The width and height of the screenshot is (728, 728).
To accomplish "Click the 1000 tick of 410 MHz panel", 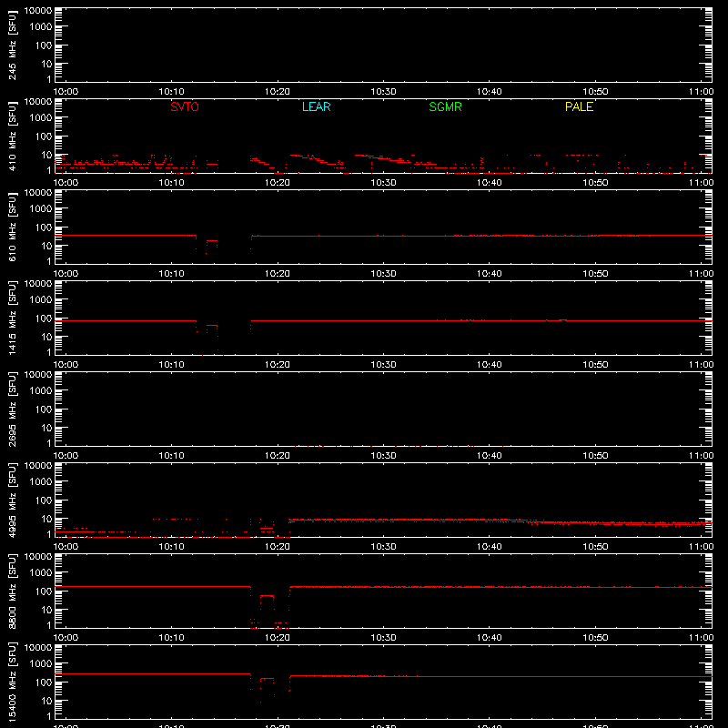I will (41, 118).
